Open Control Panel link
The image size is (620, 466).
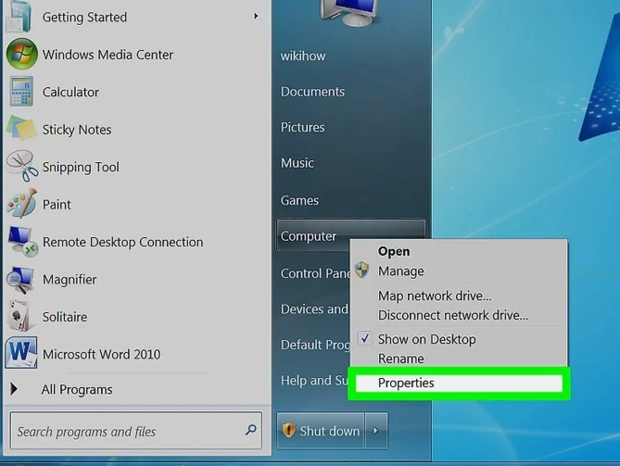(315, 273)
